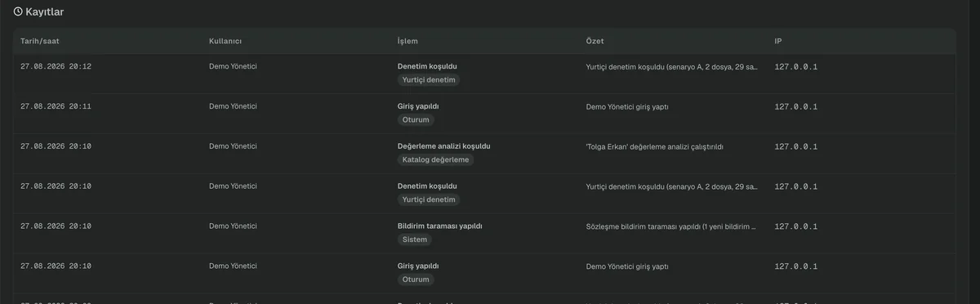Select IP 127.0.0.1 in the Sistem row
The height and width of the screenshot is (304, 980).
coord(795,227)
